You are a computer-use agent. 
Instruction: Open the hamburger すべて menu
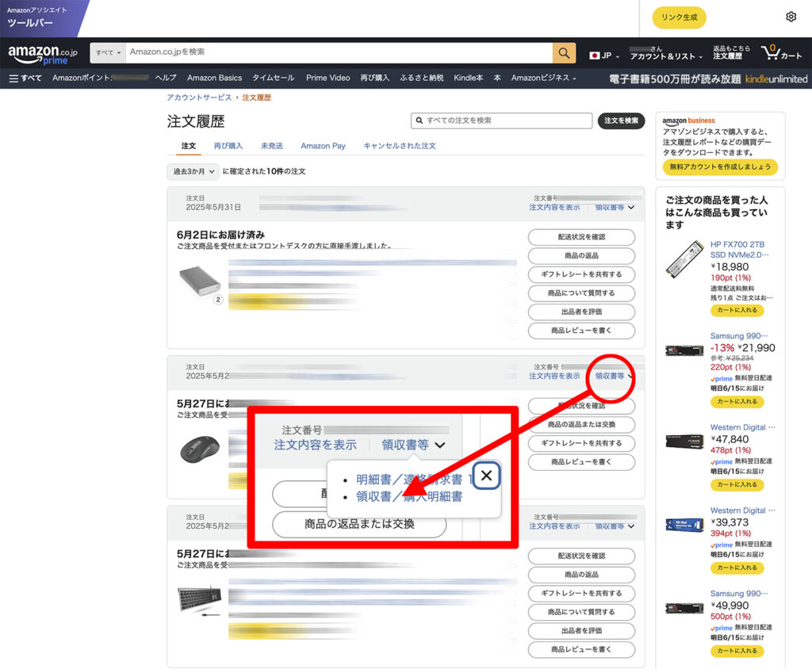tap(25, 78)
